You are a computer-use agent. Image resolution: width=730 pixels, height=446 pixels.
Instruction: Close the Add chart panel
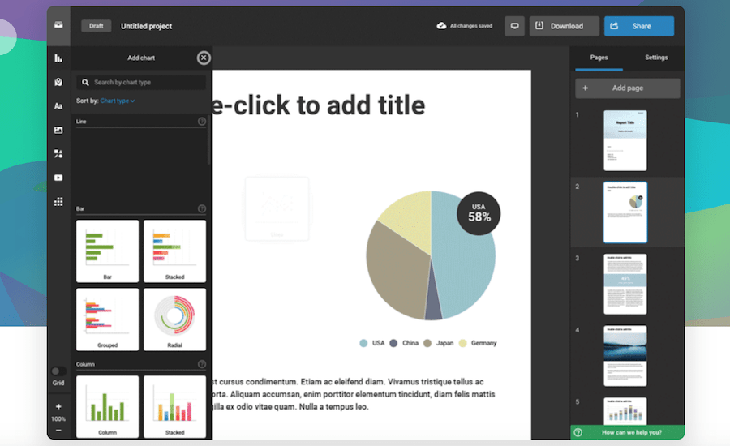coord(203,58)
